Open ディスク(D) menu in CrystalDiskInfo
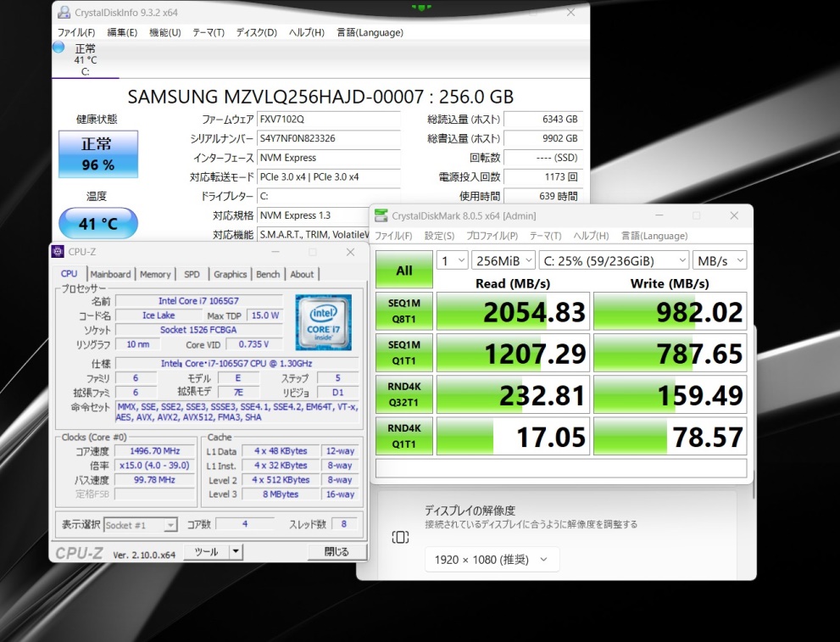Image resolution: width=840 pixels, height=642 pixels. coord(257,32)
